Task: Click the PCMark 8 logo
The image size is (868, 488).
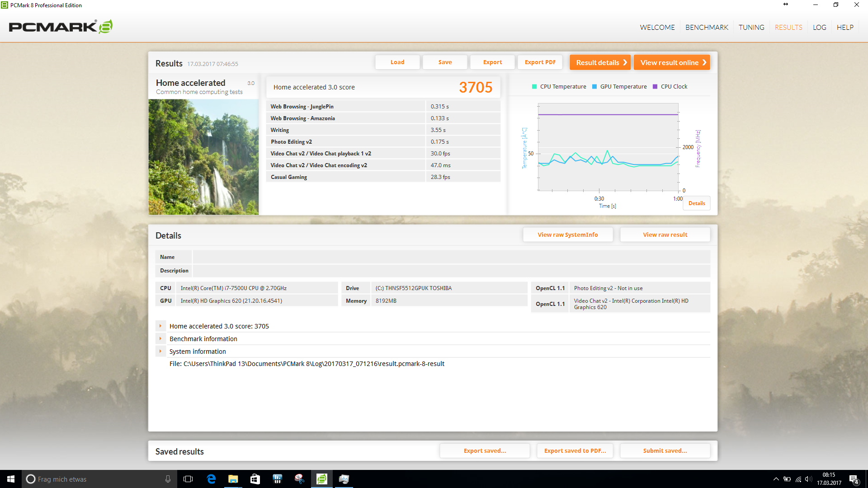Action: click(61, 27)
